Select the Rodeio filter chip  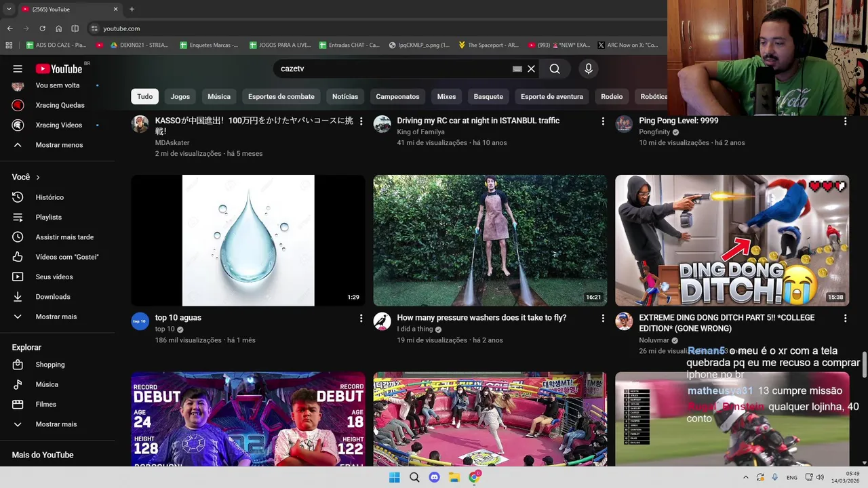(x=612, y=96)
